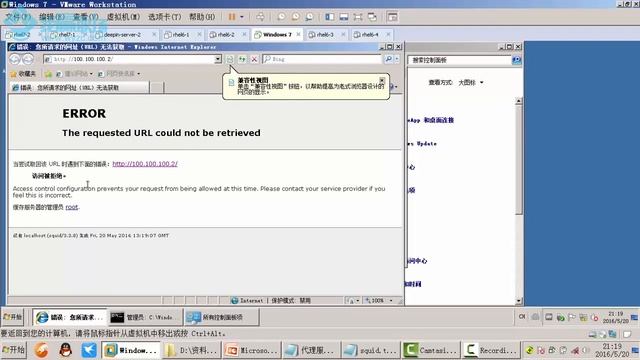Click the blue bird icon on host taskbar
The image size is (640, 360).
[x=89, y=350]
